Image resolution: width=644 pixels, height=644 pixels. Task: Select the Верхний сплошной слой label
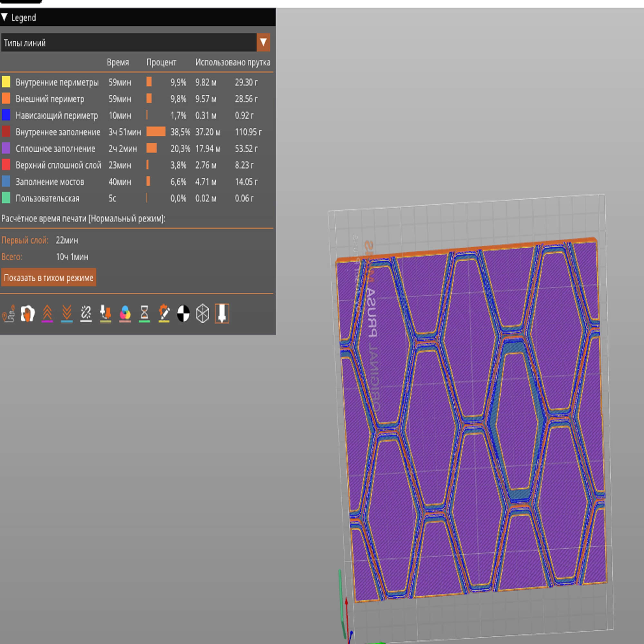(x=58, y=165)
